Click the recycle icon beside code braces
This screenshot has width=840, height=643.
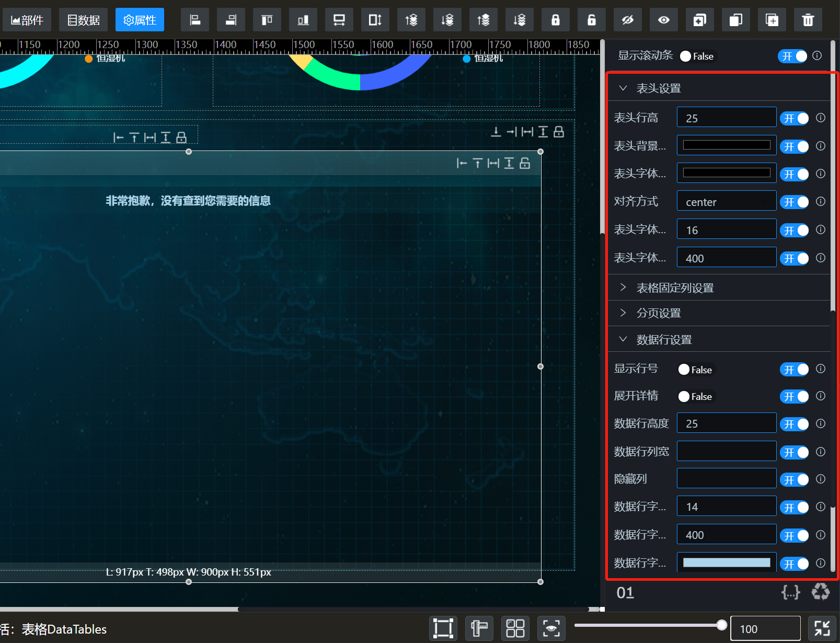(821, 592)
